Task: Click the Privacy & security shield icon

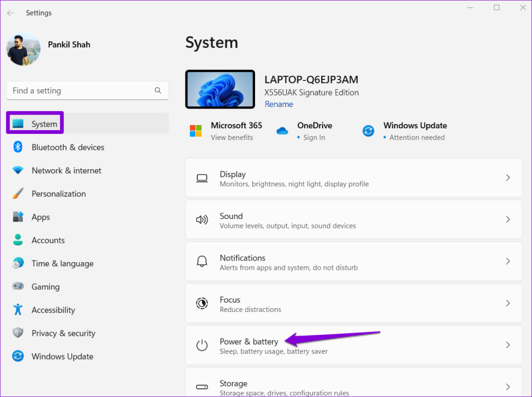Action: (x=17, y=333)
